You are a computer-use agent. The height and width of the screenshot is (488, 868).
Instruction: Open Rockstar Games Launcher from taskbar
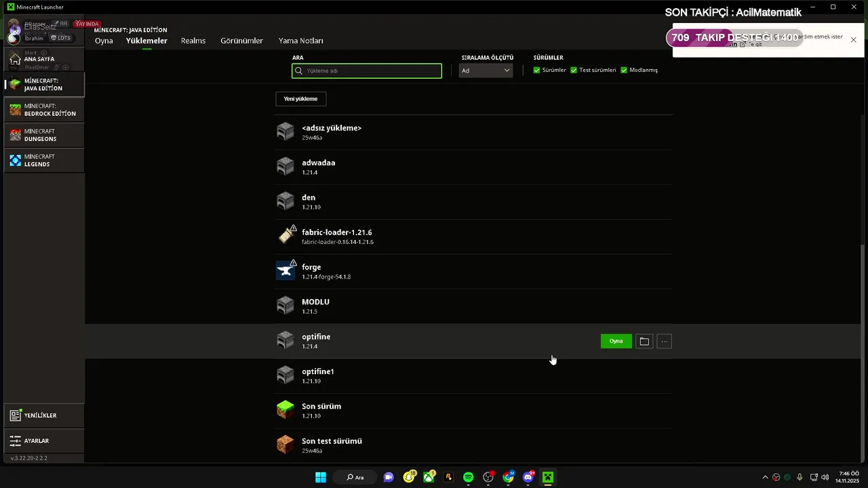coord(448,477)
